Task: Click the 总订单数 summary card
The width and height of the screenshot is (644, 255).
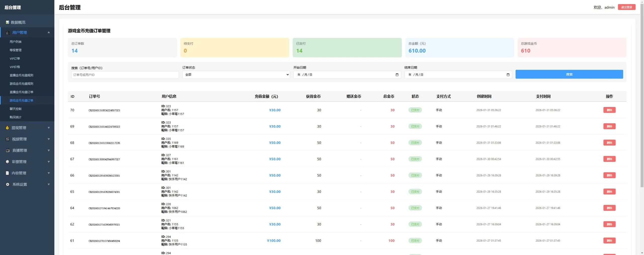Action: tap(123, 48)
